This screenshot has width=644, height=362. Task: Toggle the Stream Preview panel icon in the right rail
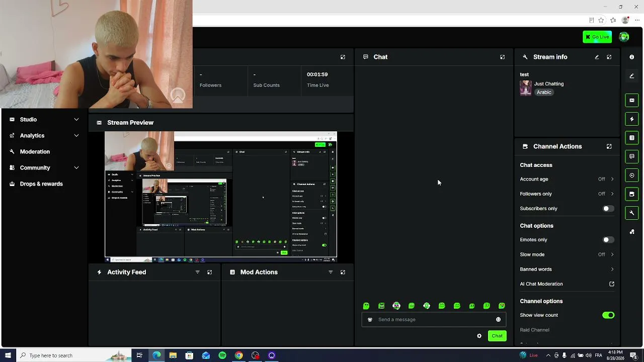632,100
